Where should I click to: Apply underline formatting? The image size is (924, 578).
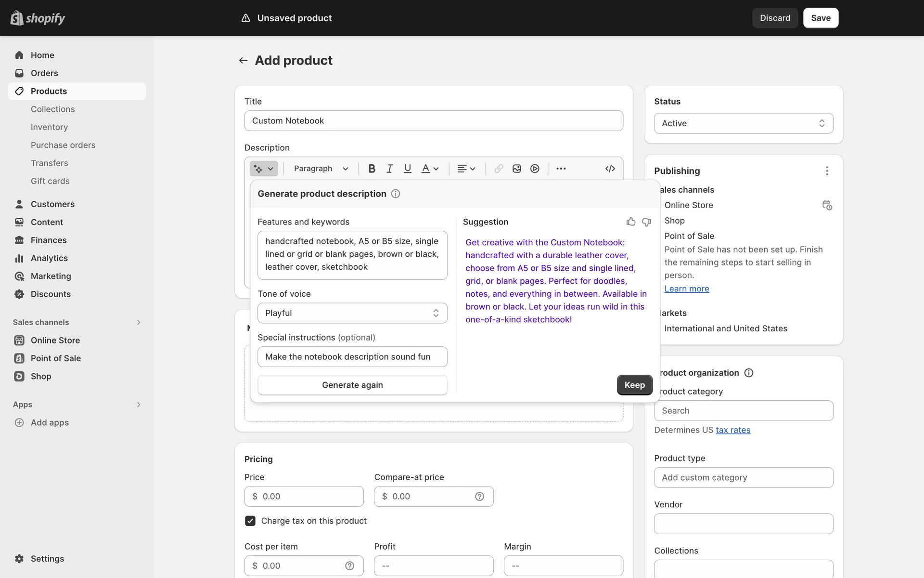tap(408, 169)
